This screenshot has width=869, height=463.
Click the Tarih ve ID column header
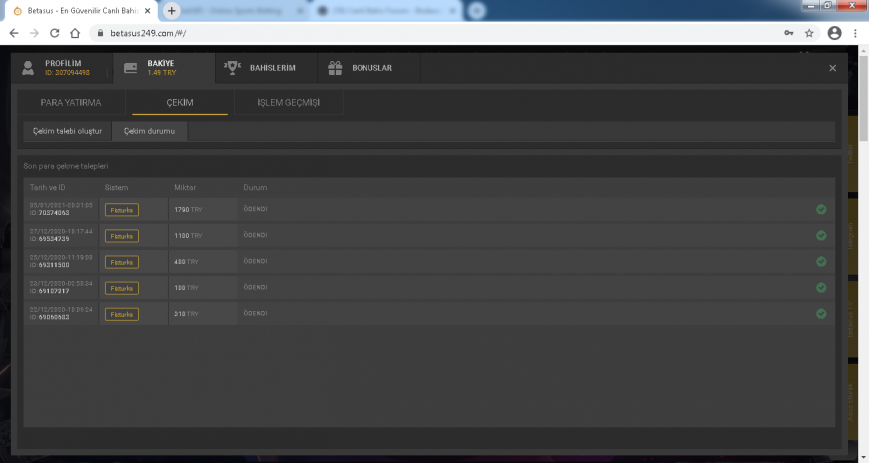click(47, 187)
